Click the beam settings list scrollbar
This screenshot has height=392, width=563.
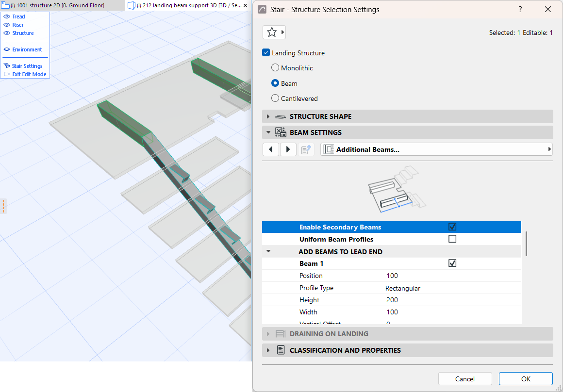pyautogui.click(x=526, y=244)
